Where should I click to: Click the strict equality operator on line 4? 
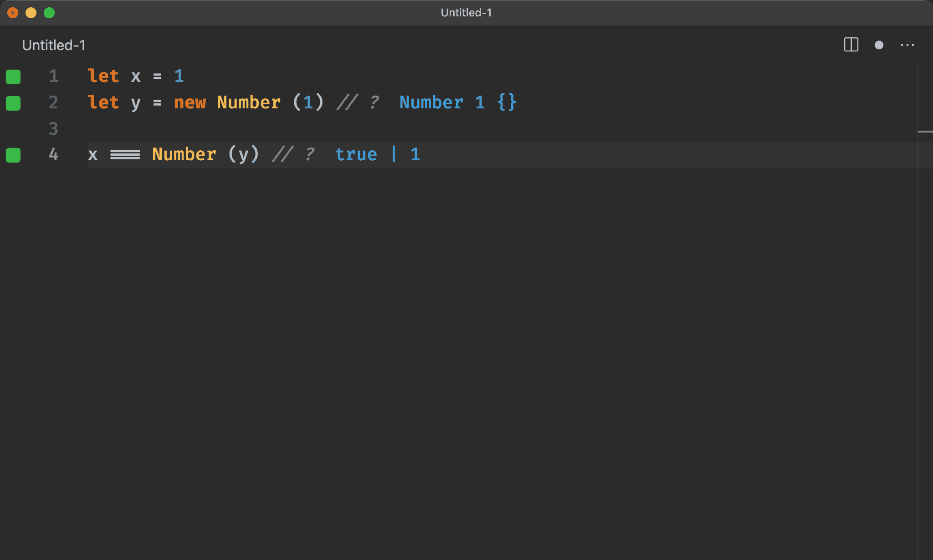point(125,155)
